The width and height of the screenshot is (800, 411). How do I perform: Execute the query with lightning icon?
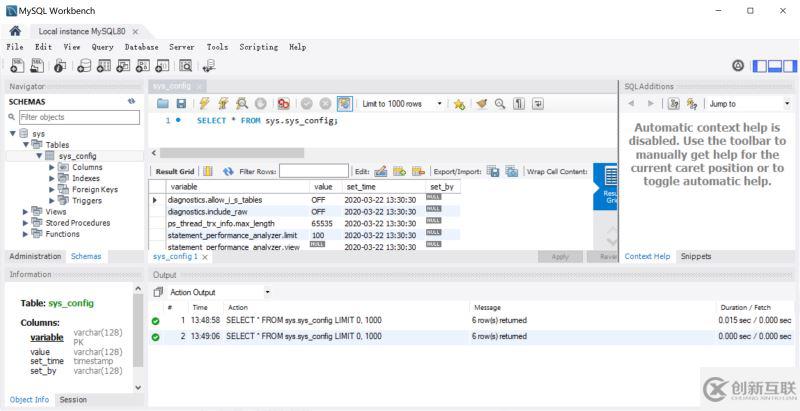(x=204, y=104)
